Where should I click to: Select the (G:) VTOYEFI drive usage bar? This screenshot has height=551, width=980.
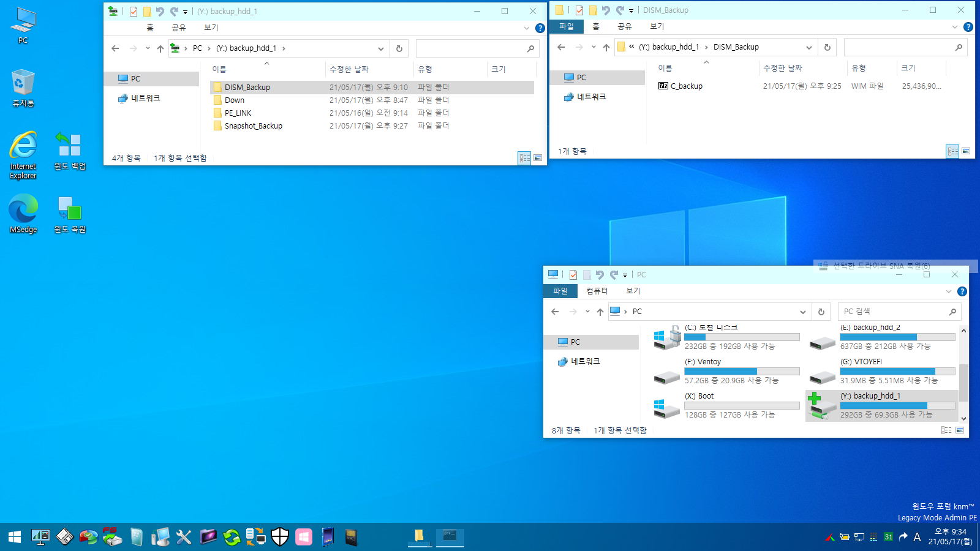(897, 372)
